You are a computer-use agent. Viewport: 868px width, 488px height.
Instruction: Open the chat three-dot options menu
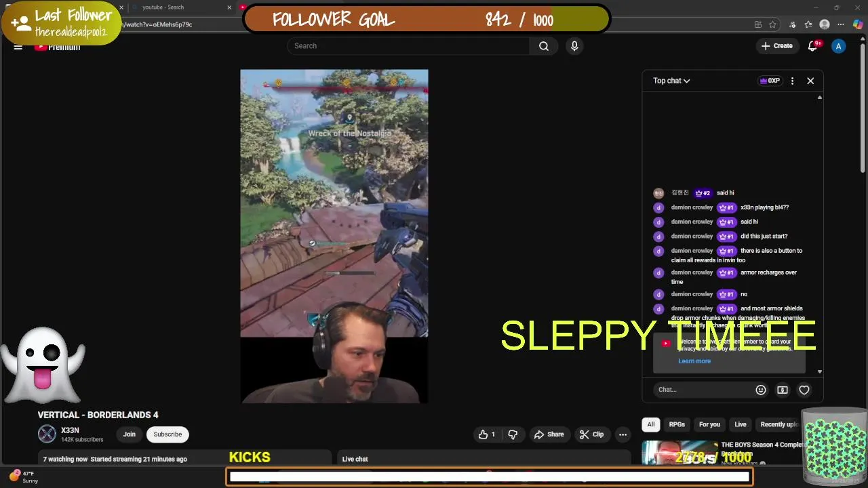(x=792, y=81)
